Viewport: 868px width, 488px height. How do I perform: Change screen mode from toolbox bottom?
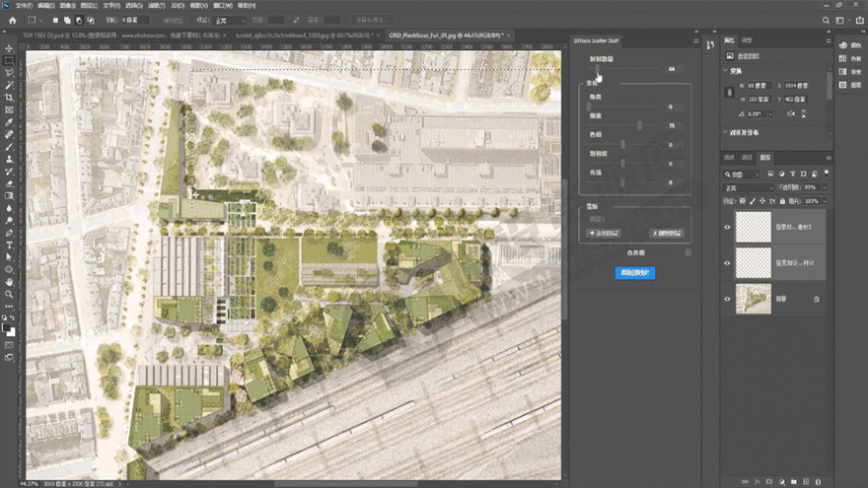(x=9, y=358)
